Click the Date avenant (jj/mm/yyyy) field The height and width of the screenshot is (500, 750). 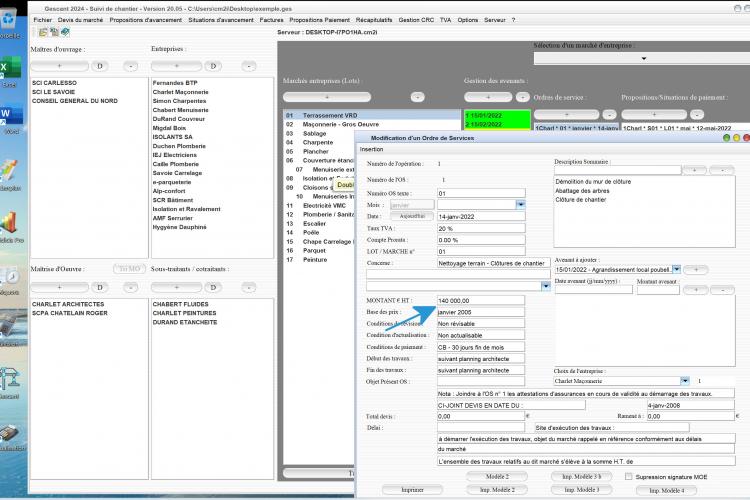(594, 289)
